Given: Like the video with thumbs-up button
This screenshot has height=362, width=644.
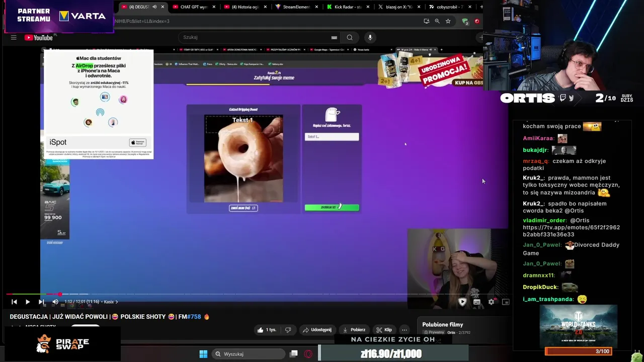Looking at the screenshot, I should tap(267, 330).
